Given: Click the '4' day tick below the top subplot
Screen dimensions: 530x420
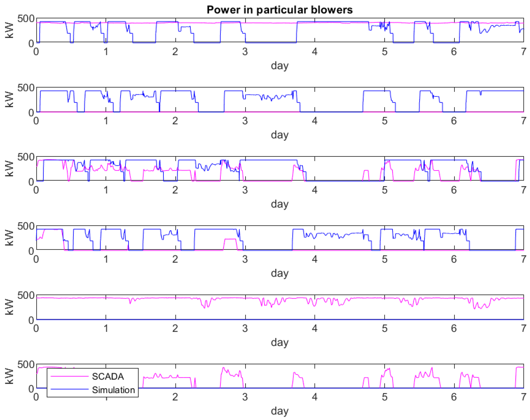Looking at the screenshot, I should click(315, 52).
